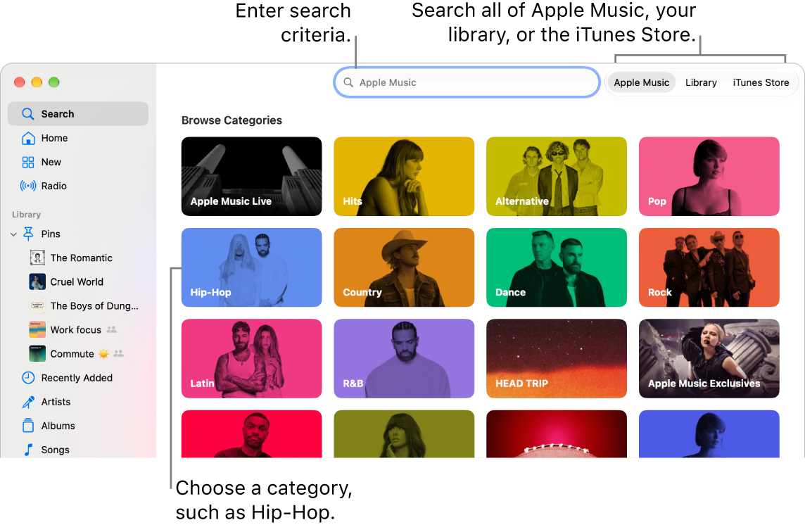Go to Home label in sidebar
The height and width of the screenshot is (532, 805).
coord(54,138)
